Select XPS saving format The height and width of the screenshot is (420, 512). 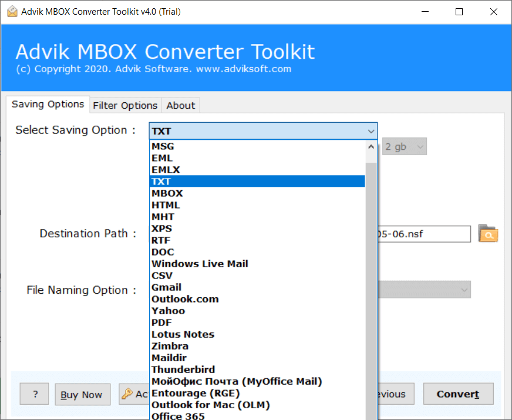click(x=257, y=229)
